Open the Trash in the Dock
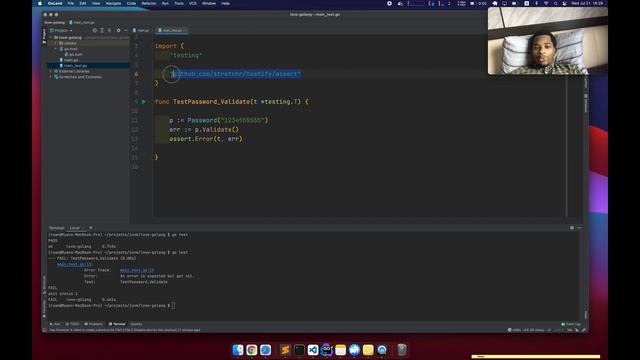This screenshot has width=640, height=360. (402, 350)
